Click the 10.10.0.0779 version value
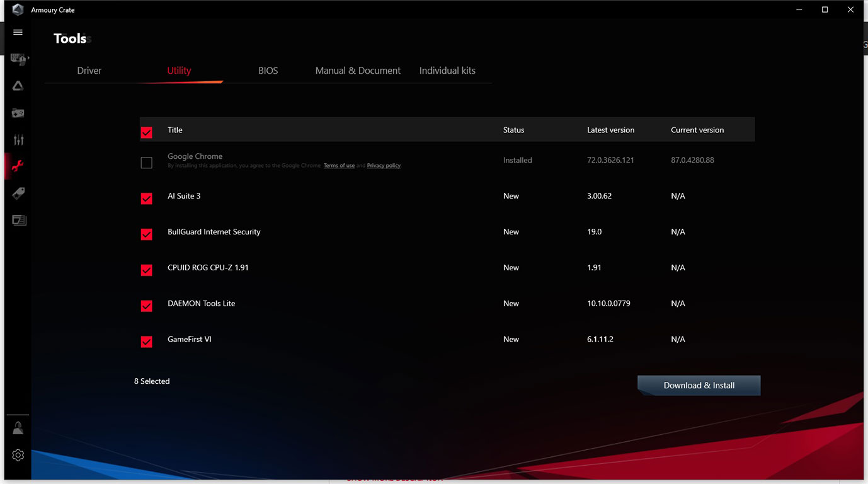The height and width of the screenshot is (484, 868). point(608,304)
